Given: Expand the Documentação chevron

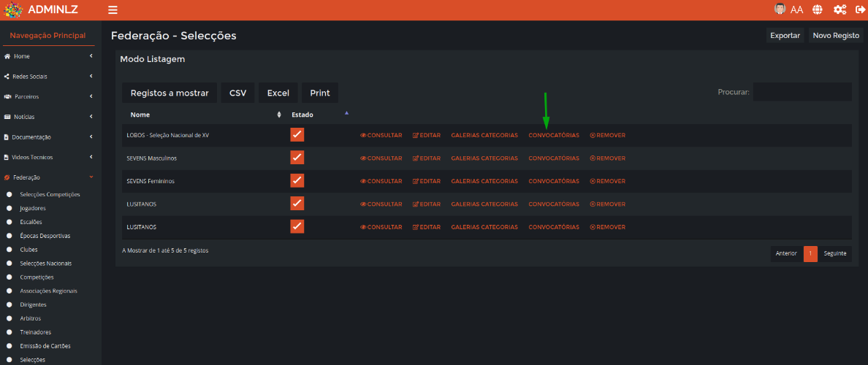Looking at the screenshot, I should pos(91,137).
